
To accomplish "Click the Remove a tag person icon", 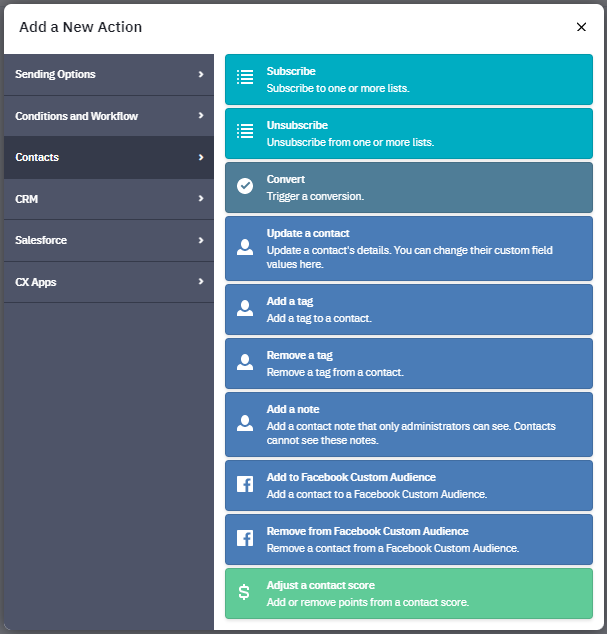I will (245, 362).
